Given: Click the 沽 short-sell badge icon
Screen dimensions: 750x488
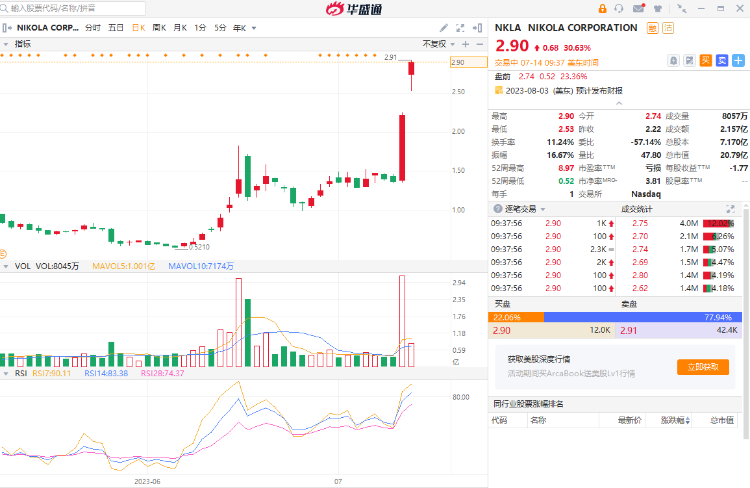Looking at the screenshot, I should (x=668, y=28).
